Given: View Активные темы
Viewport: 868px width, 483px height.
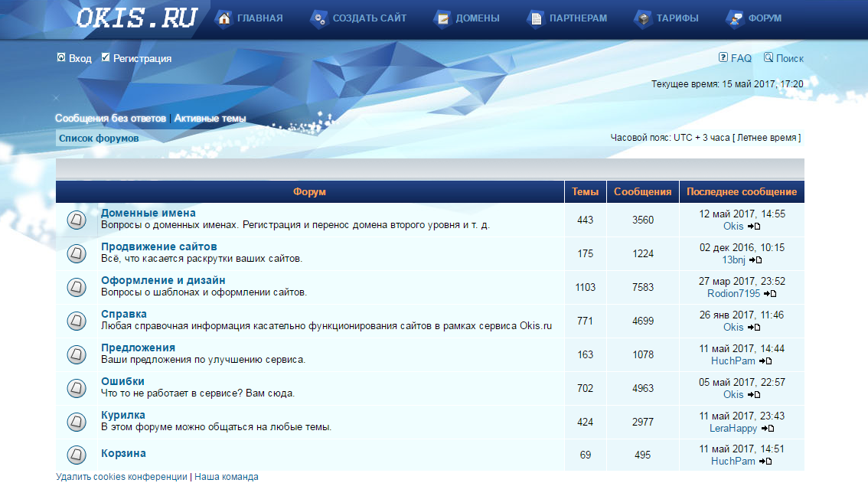Looking at the screenshot, I should point(210,119).
